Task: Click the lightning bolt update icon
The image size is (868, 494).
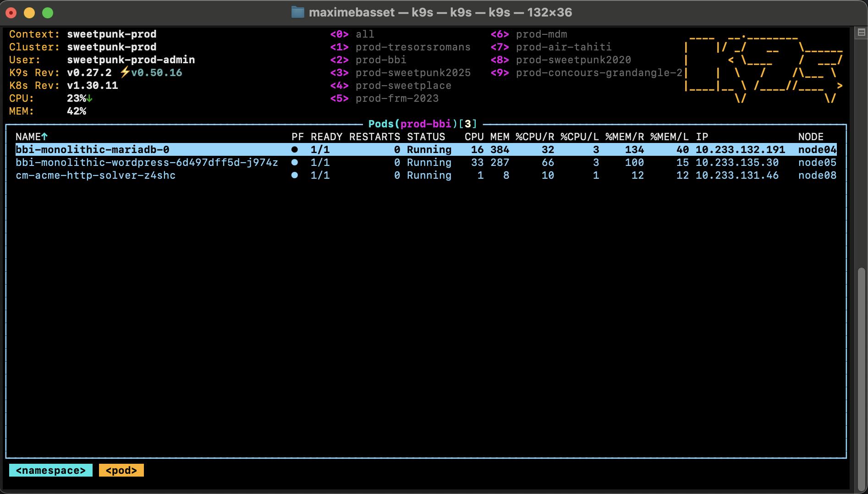Action: 124,72
